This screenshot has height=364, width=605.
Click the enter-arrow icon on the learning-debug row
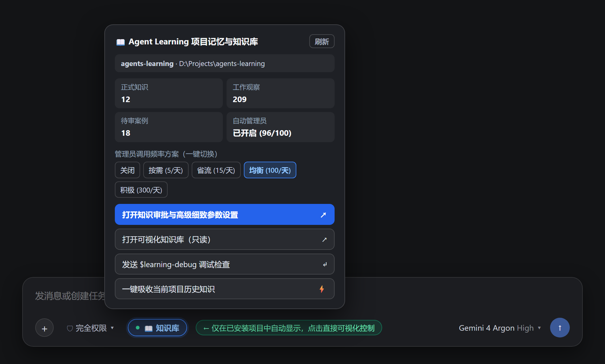tap(324, 264)
